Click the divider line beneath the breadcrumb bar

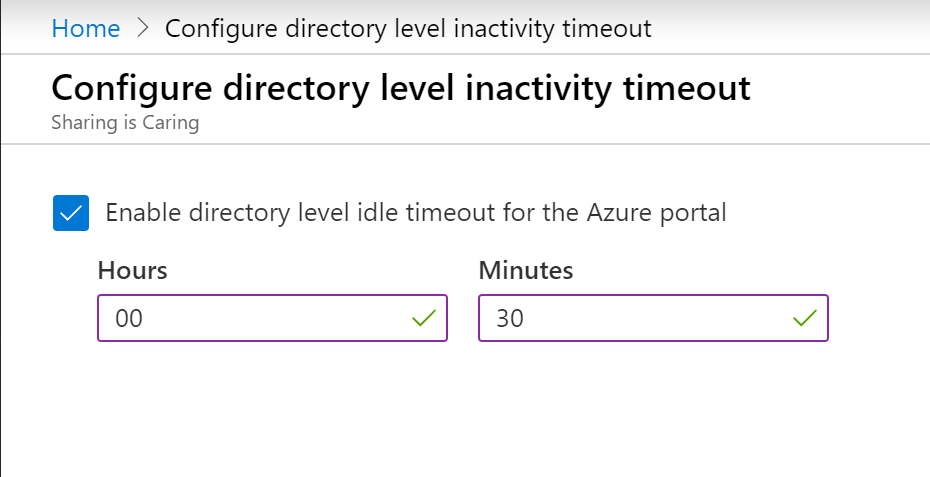pyautogui.click(x=465, y=54)
